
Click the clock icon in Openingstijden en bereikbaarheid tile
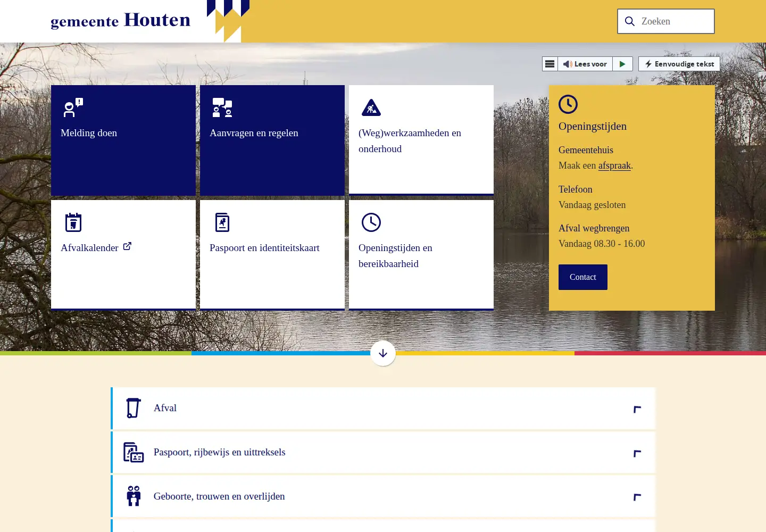coord(371,222)
